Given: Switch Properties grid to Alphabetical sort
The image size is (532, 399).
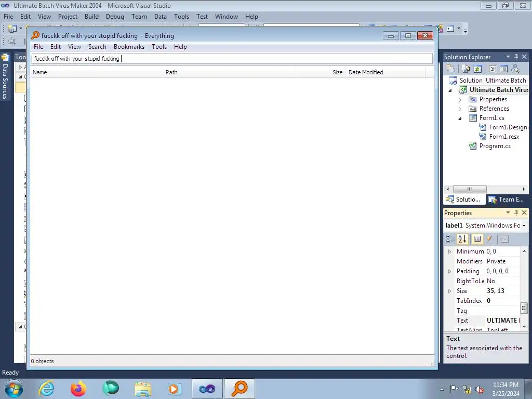Looking at the screenshot, I should pyautogui.click(x=462, y=239).
